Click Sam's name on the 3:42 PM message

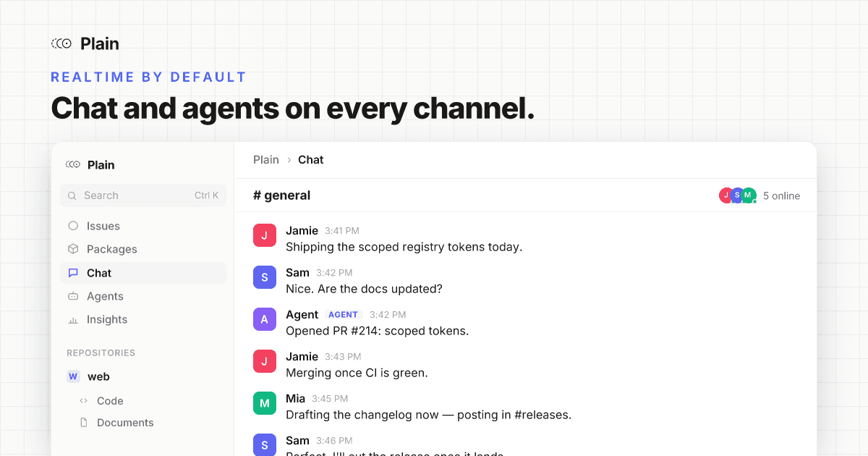297,273
